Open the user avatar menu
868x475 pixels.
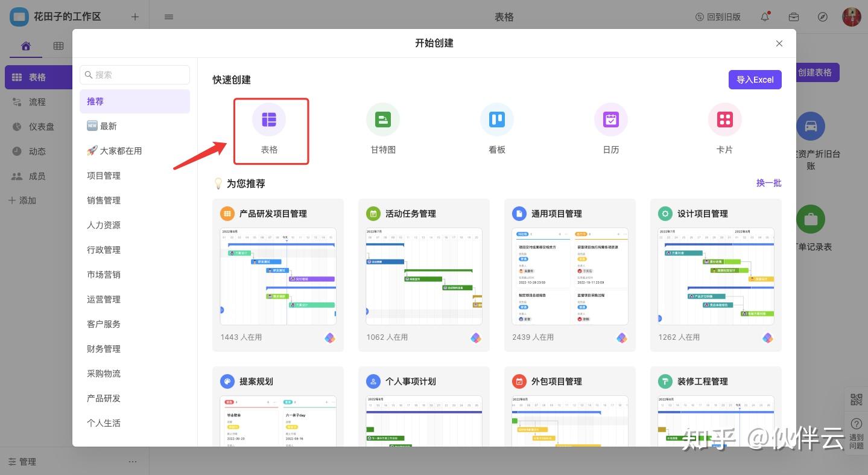(x=852, y=17)
